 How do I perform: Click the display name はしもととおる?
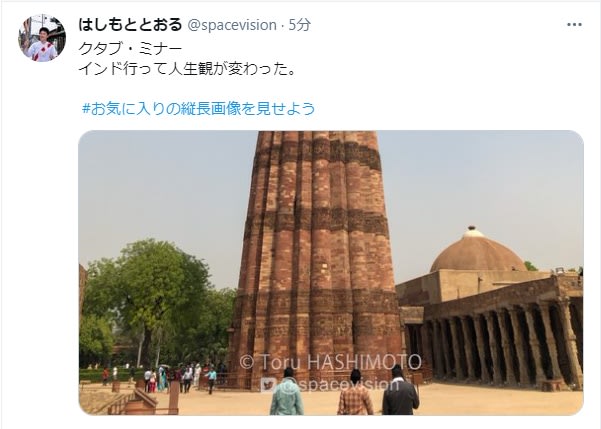130,25
